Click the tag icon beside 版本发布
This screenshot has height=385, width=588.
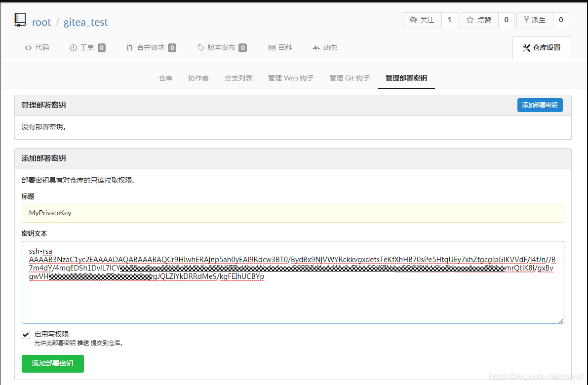pyautogui.click(x=200, y=47)
